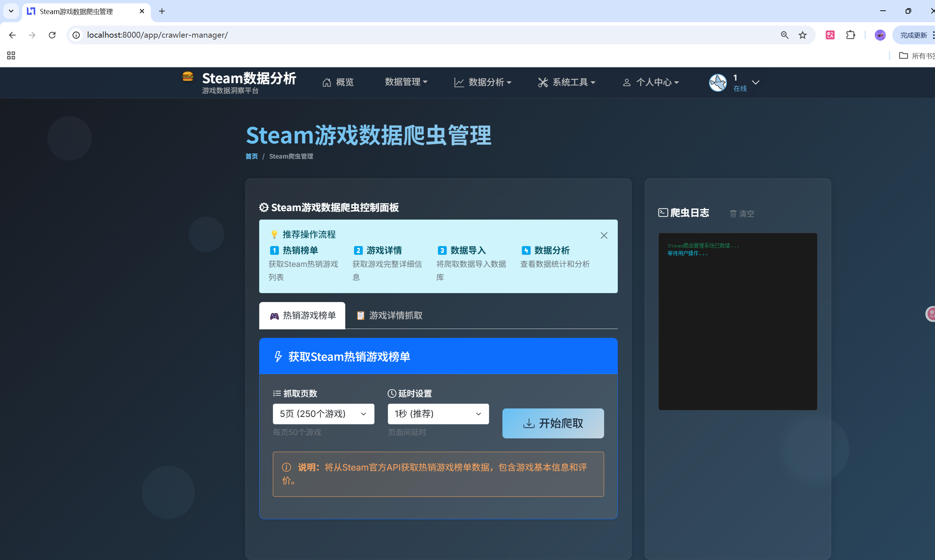Click 清空 to clear crawler log
This screenshot has width=935, height=560.
(x=742, y=214)
